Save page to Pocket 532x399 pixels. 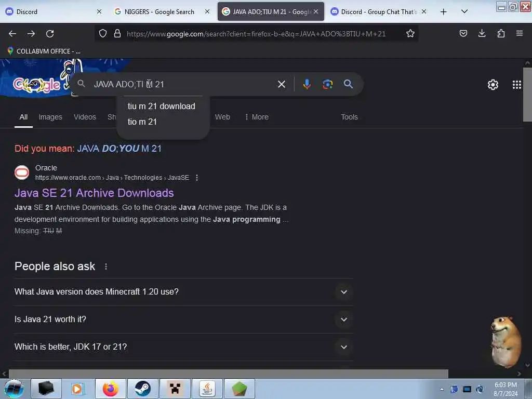[x=463, y=33]
